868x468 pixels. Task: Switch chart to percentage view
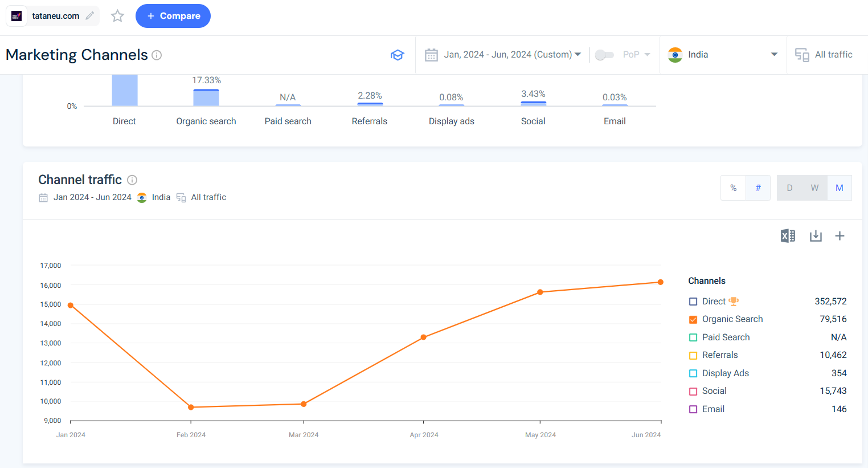[734, 188]
